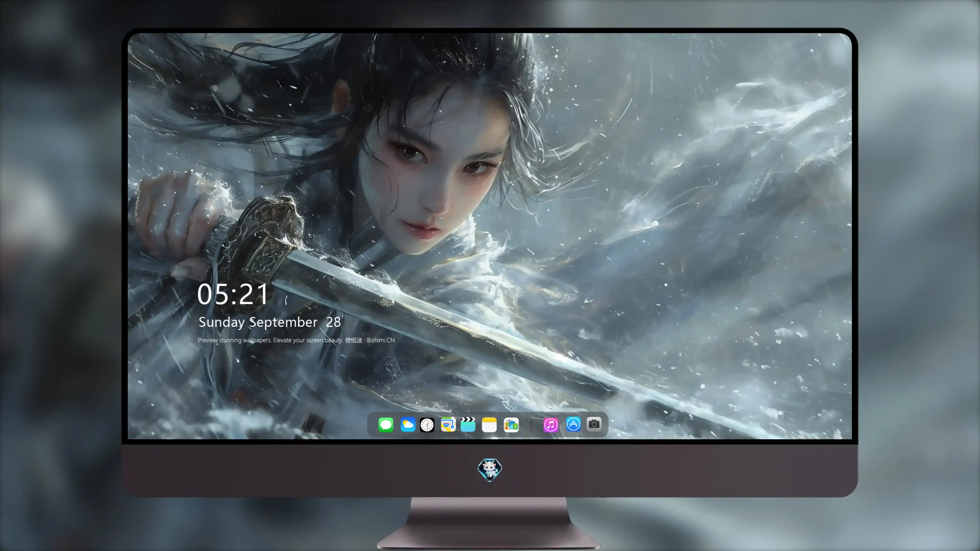
Task: Open the Clock app in the dock
Action: click(x=427, y=425)
